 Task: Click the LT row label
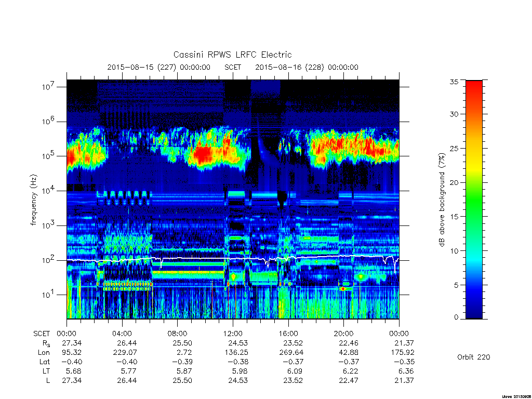(x=46, y=371)
